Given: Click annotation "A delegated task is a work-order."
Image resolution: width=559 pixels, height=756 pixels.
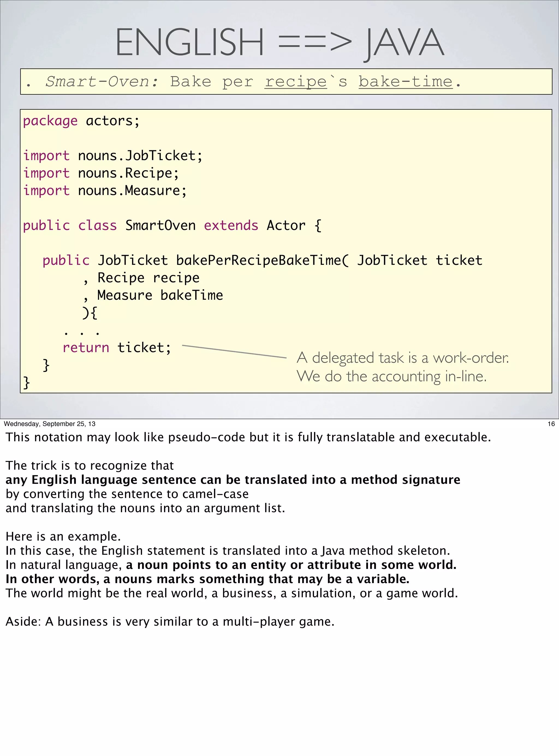Looking at the screenshot, I should [403, 358].
